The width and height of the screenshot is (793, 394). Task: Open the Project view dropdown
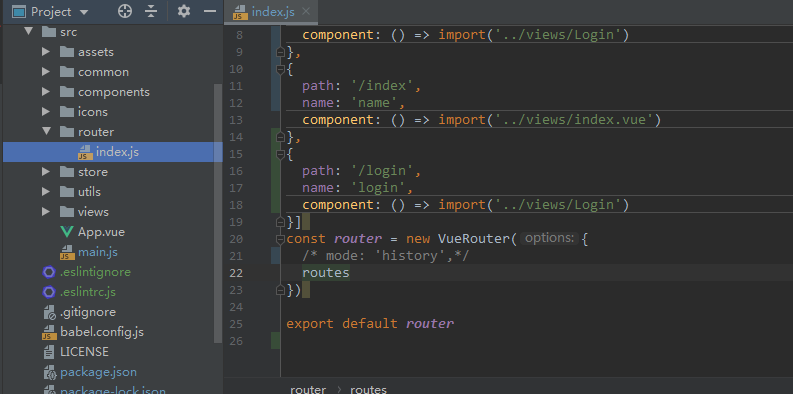(x=84, y=12)
